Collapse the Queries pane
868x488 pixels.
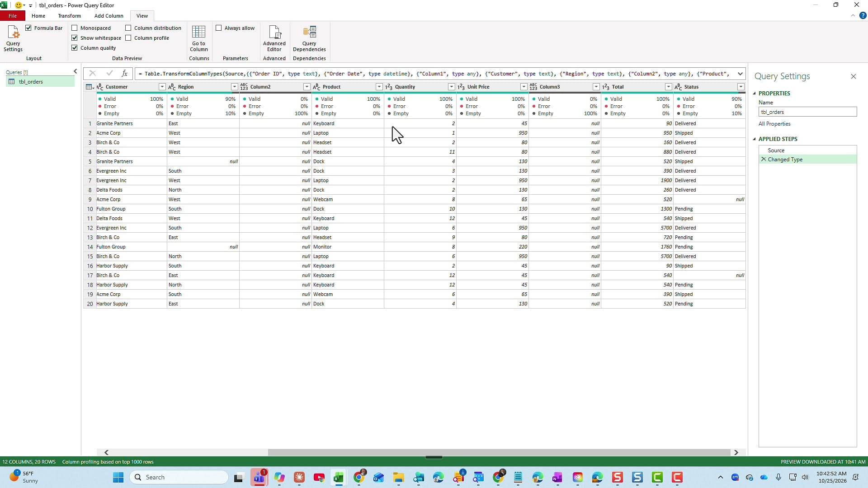[x=75, y=71]
